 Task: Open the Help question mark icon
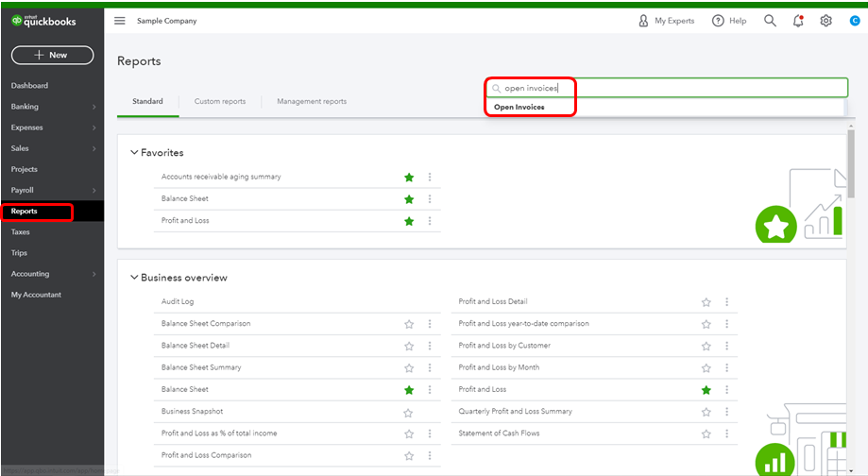(718, 21)
